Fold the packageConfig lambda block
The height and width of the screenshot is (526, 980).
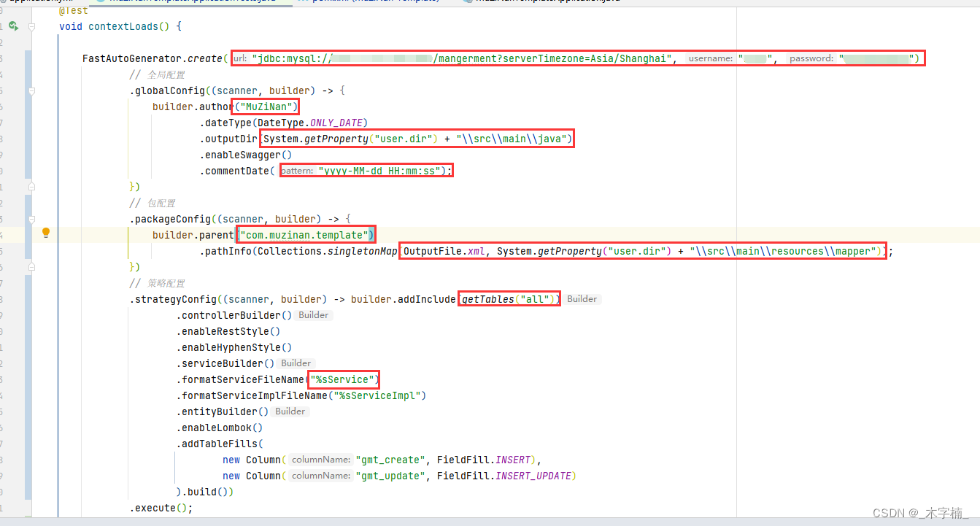pos(31,219)
